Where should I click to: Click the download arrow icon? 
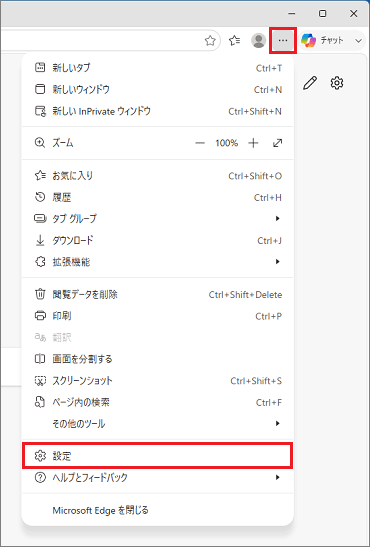point(40,240)
